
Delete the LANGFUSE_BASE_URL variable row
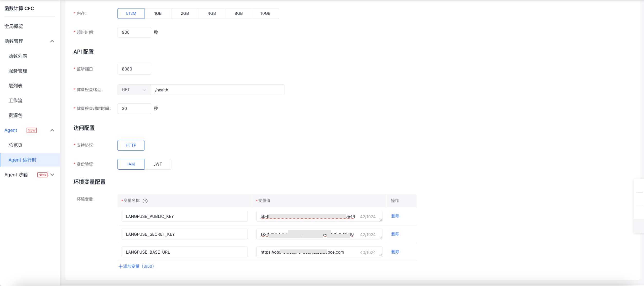pyautogui.click(x=395, y=252)
